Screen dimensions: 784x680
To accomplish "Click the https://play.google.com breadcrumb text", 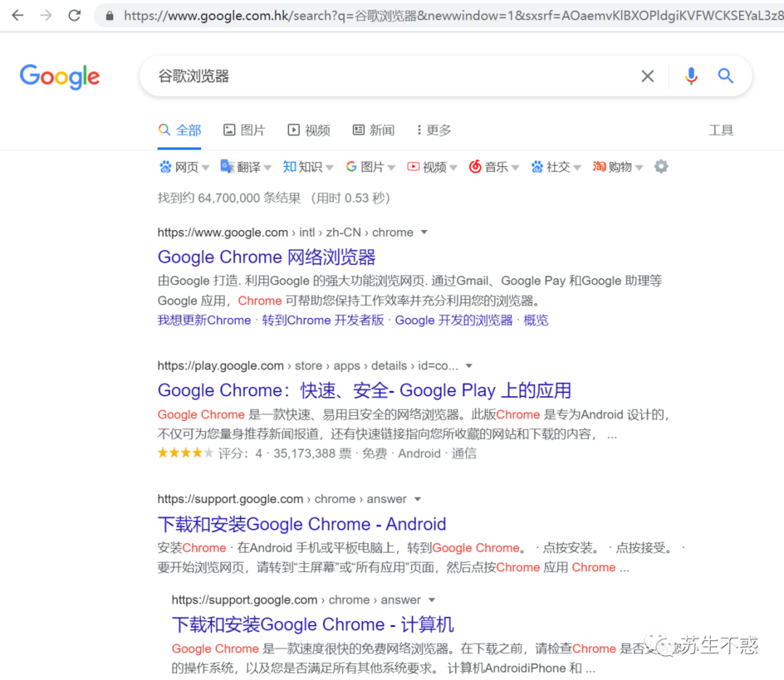I will [x=221, y=366].
